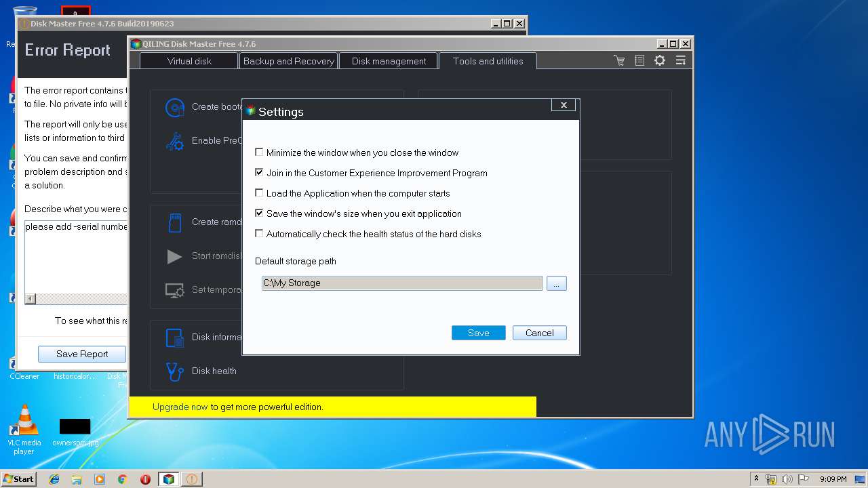
Task: Click the settings gear icon in Disk Master toolbar
Action: click(x=660, y=60)
